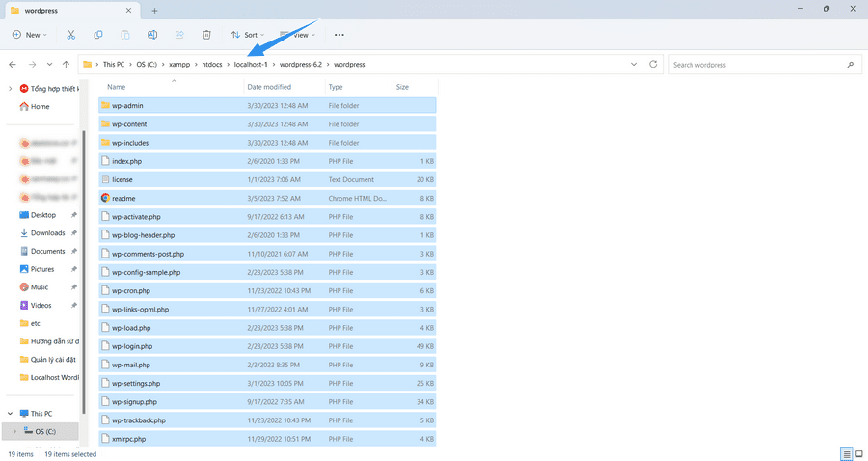Click the wp-content folder icon
This screenshot has width=868, height=461.
point(105,124)
